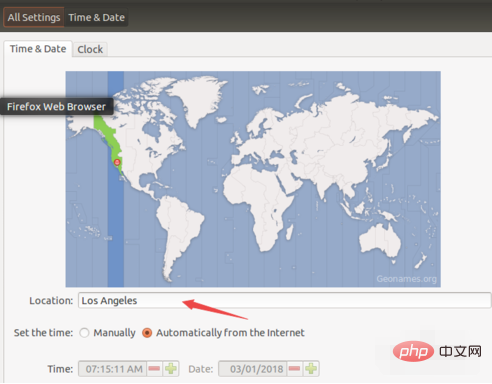Switch to the Clock tab
492x384 pixels.
(90, 49)
